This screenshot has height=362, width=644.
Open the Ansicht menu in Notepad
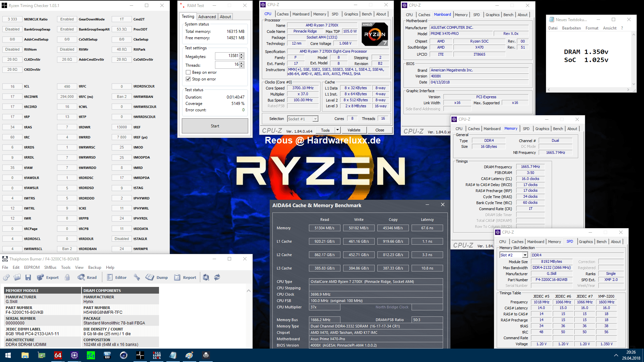609,28
